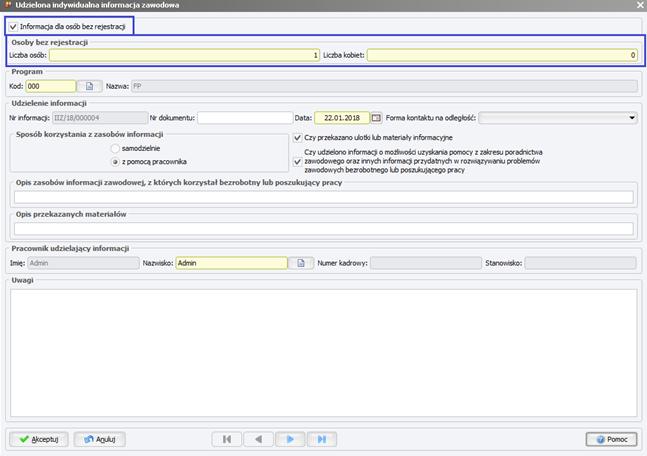Click the 'Stanowisko' field
This screenshot has height=456, width=647.
581,263
